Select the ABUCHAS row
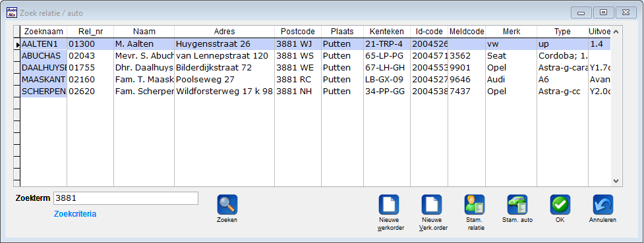The width and height of the screenshot is (644, 243). 316,56
